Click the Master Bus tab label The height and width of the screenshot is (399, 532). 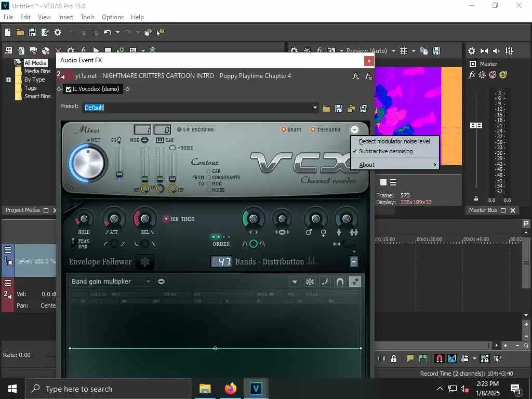click(483, 210)
